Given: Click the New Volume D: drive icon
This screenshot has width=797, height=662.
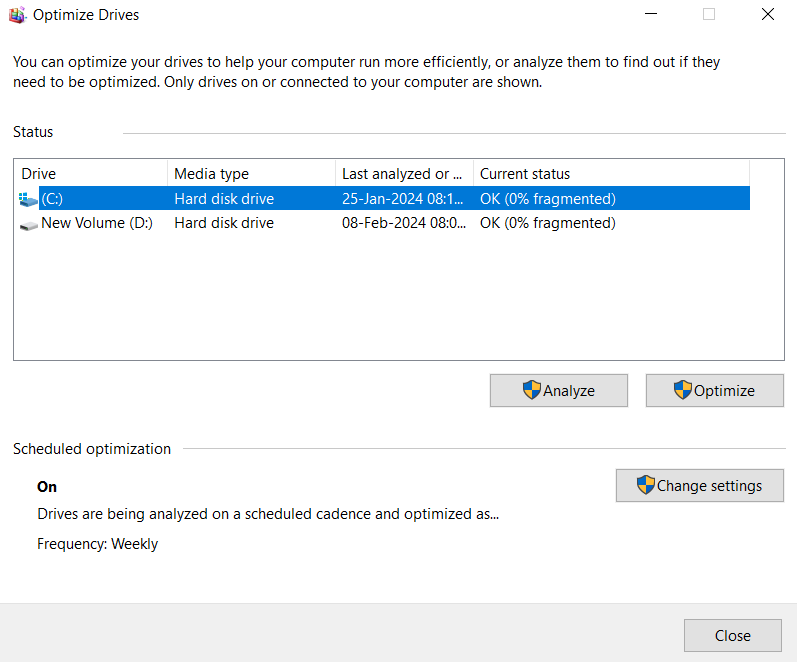Looking at the screenshot, I should point(28,224).
